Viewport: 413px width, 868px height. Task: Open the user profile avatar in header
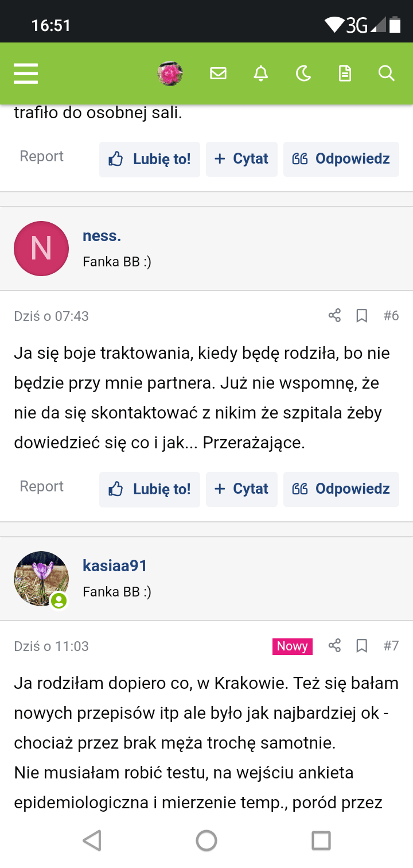170,73
